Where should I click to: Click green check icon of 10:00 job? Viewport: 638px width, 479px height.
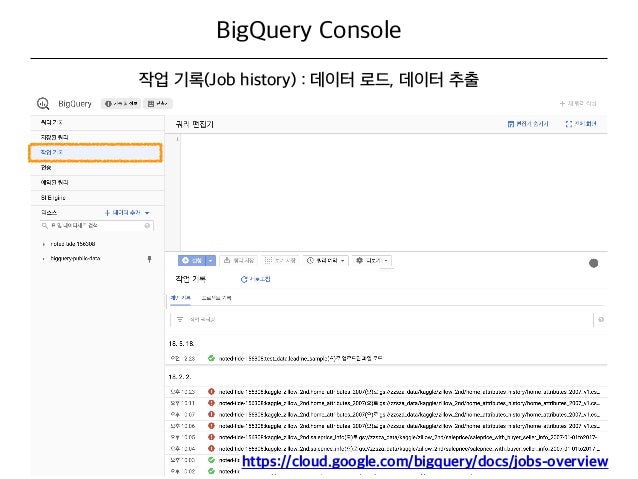pyautogui.click(x=211, y=460)
